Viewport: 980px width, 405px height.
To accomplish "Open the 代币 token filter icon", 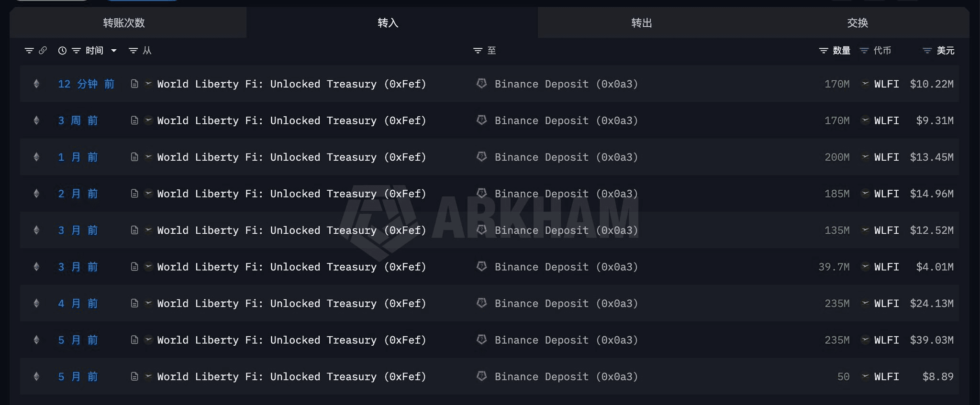I will 864,51.
